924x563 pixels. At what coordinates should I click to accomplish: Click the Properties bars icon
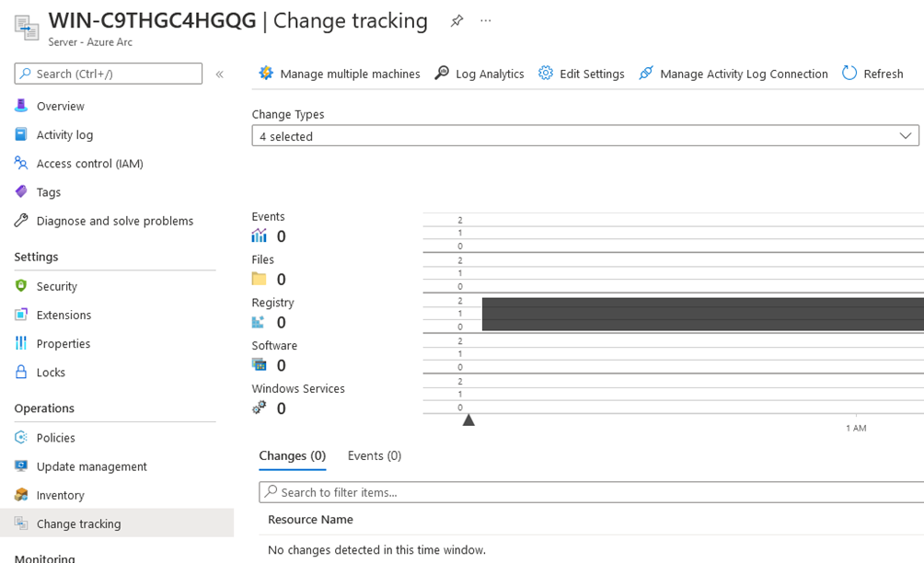21,343
